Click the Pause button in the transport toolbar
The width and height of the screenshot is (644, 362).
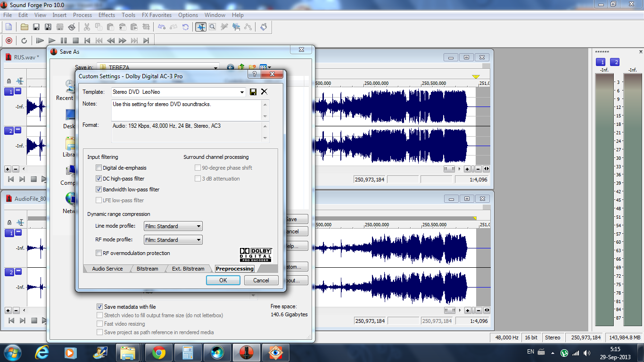[x=64, y=41]
